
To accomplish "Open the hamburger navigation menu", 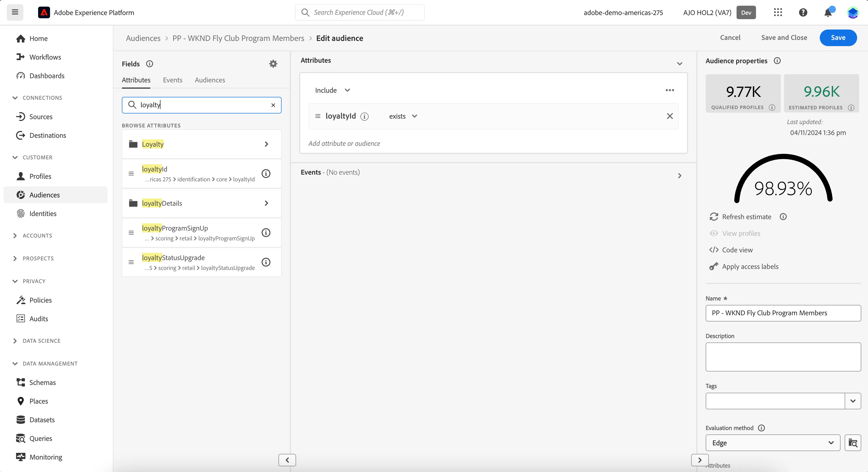I will tap(15, 12).
